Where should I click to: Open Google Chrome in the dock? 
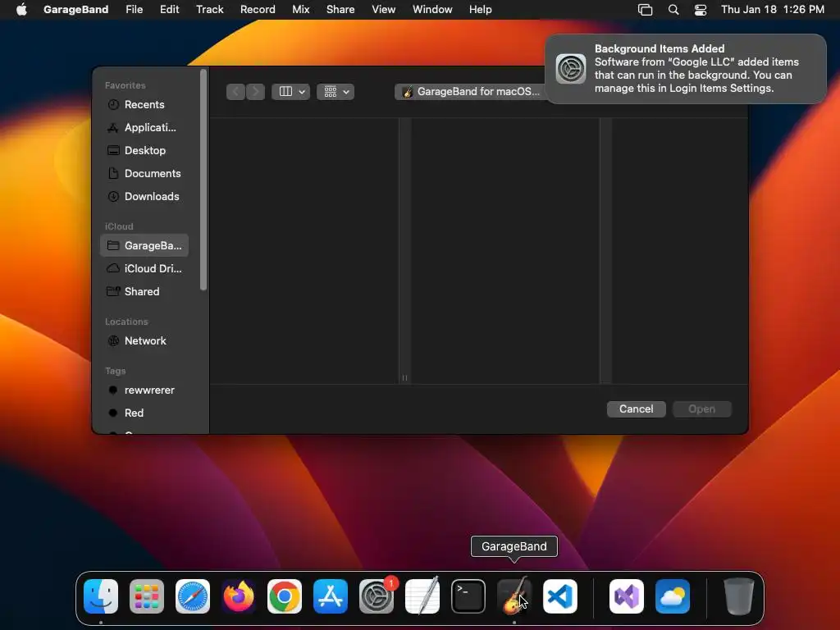285,596
